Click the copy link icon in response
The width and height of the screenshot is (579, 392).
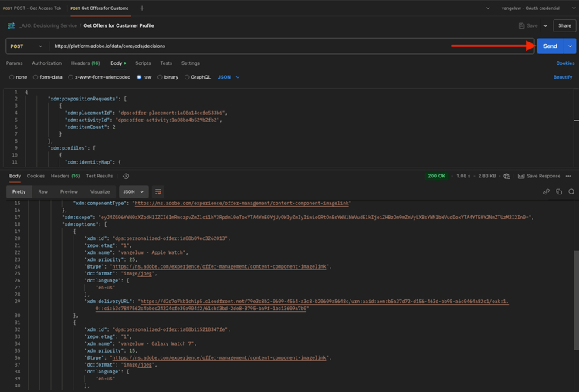[x=546, y=191]
